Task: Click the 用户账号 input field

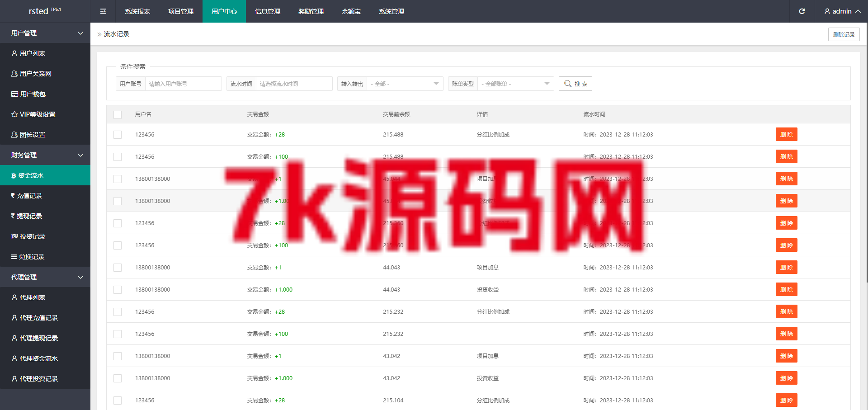Action: [x=184, y=84]
